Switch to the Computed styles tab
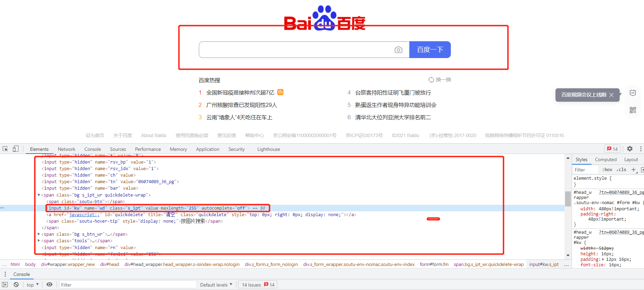Screen dimensions: 644x290 click(x=606, y=159)
